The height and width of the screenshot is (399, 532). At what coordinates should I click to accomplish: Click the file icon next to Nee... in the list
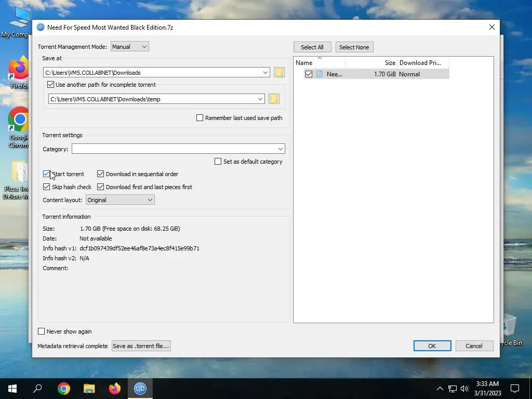320,74
